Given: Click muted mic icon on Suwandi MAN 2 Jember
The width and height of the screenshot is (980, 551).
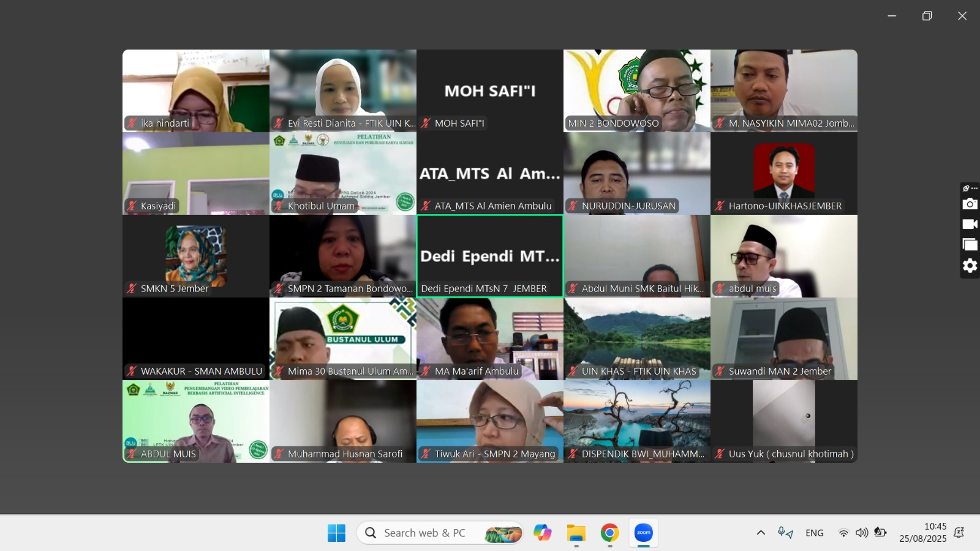Looking at the screenshot, I should point(720,371).
